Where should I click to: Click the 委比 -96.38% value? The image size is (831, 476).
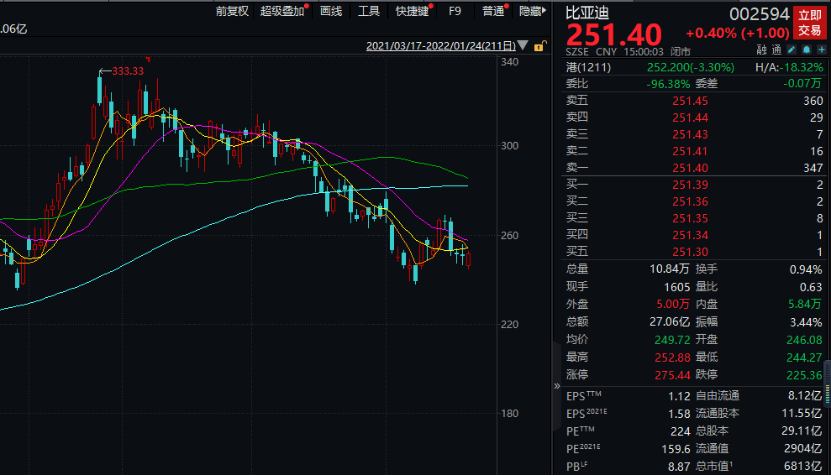668,84
